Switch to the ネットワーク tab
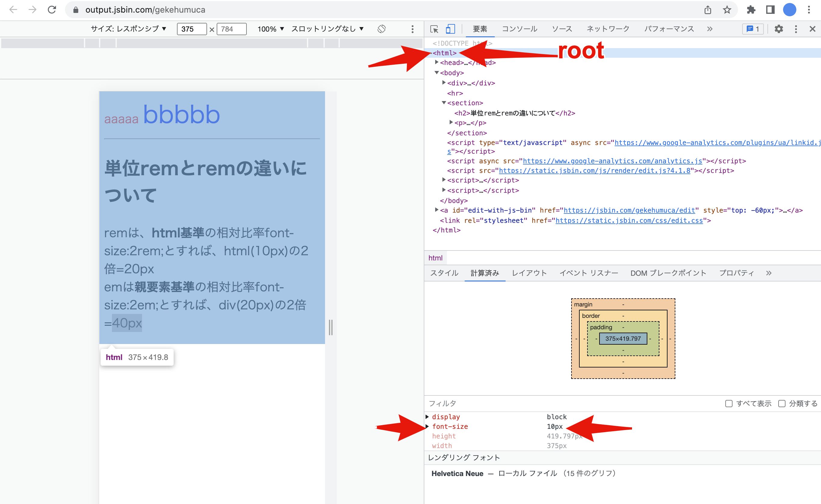 (608, 29)
